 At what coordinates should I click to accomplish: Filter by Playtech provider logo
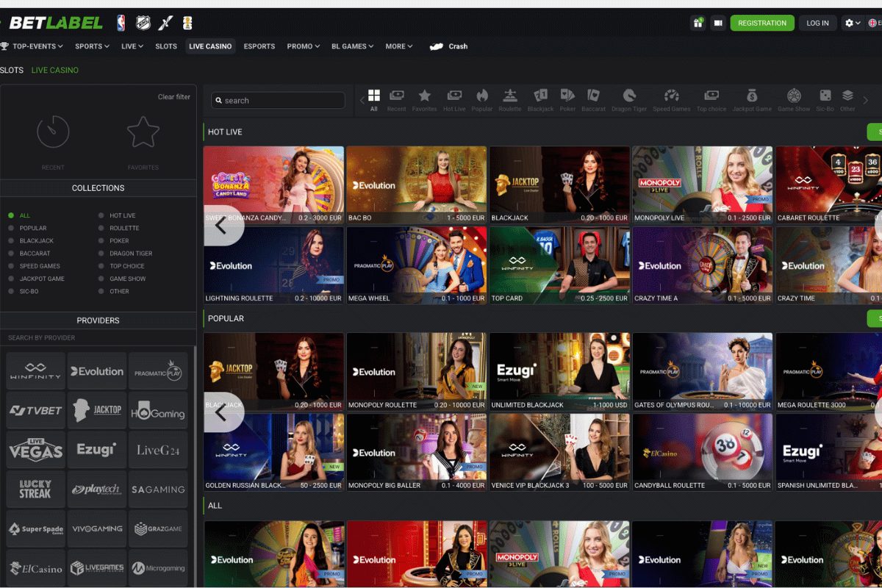click(97, 490)
